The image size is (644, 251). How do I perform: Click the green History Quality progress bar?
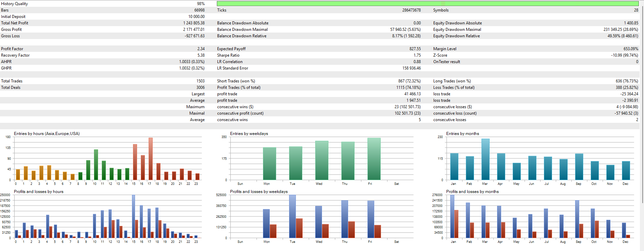pos(428,3)
